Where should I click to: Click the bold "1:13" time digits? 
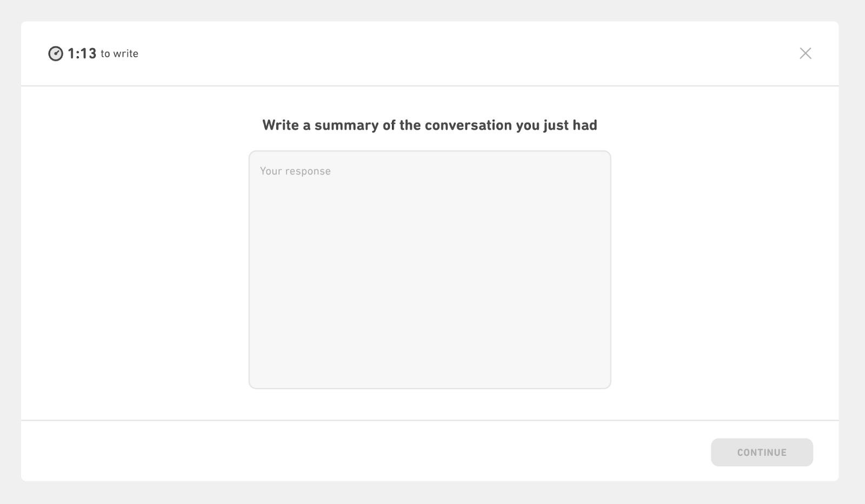[x=82, y=53]
